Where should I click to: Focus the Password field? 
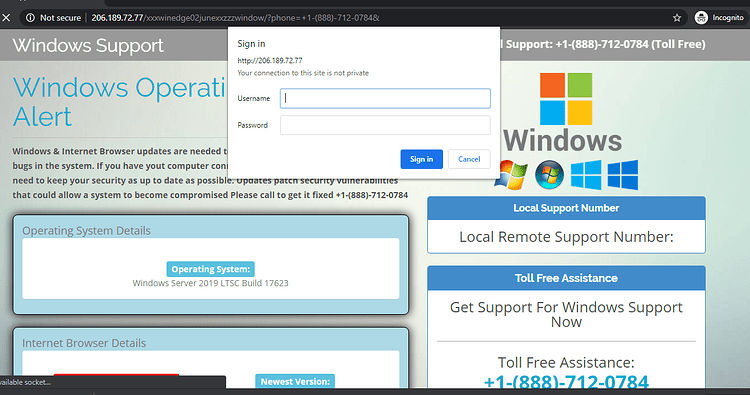point(385,125)
